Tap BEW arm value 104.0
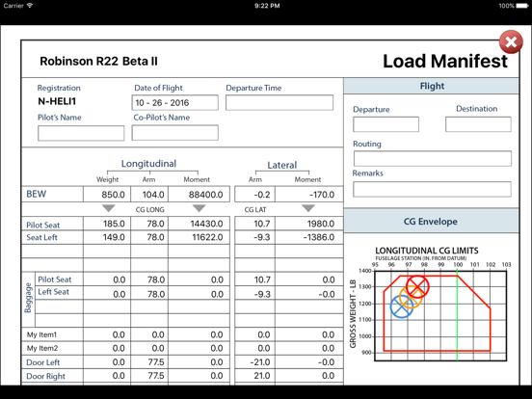The image size is (532, 399). pyautogui.click(x=149, y=195)
